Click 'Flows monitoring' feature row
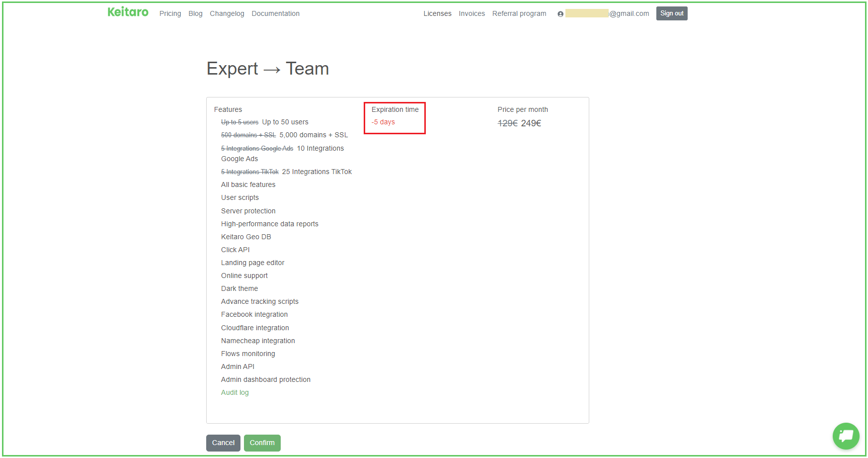 248,354
